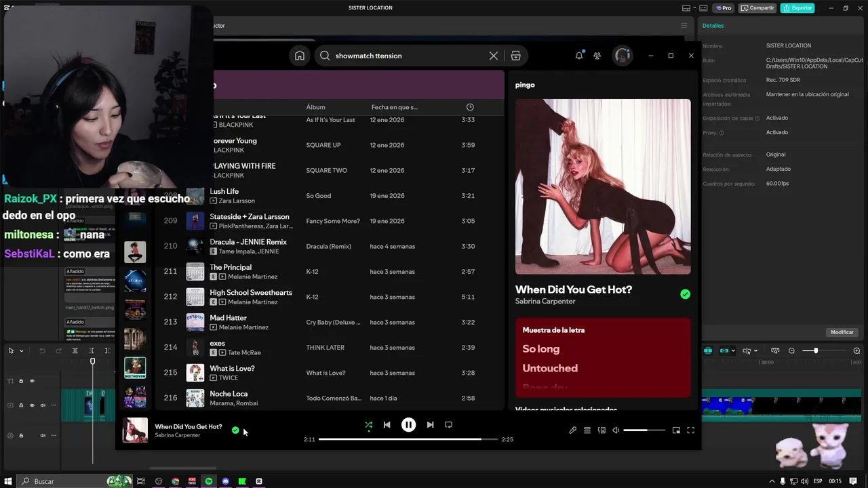Open lyrics preview card Muestra de la letra
This screenshot has width=868, height=488.
pyautogui.click(x=603, y=357)
